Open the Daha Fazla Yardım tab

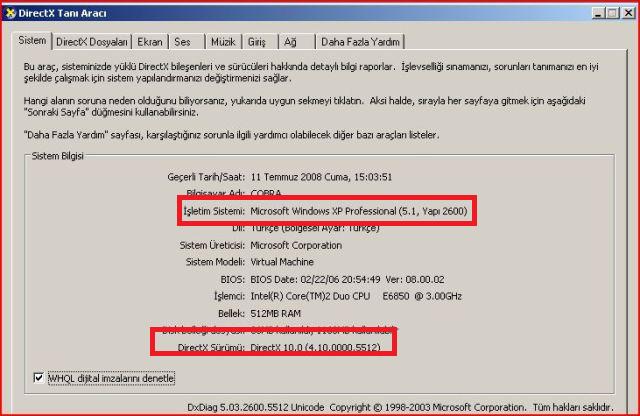pos(360,42)
